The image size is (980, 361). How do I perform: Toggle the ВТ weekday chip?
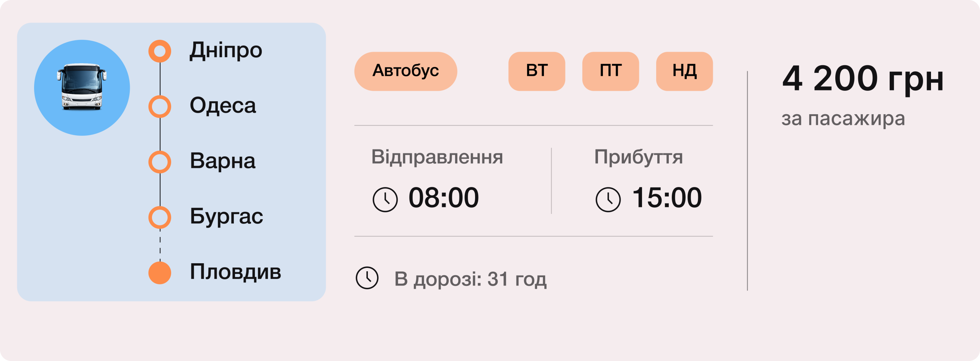tap(537, 71)
